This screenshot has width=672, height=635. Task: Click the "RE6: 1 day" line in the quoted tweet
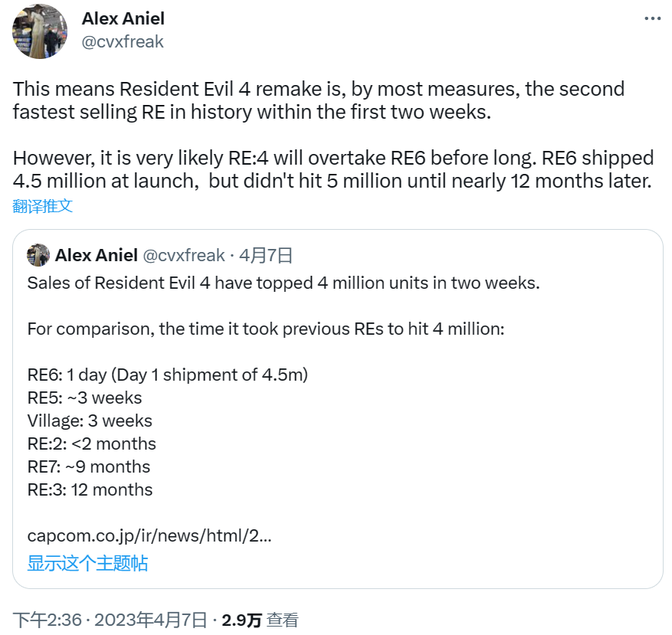click(x=167, y=375)
